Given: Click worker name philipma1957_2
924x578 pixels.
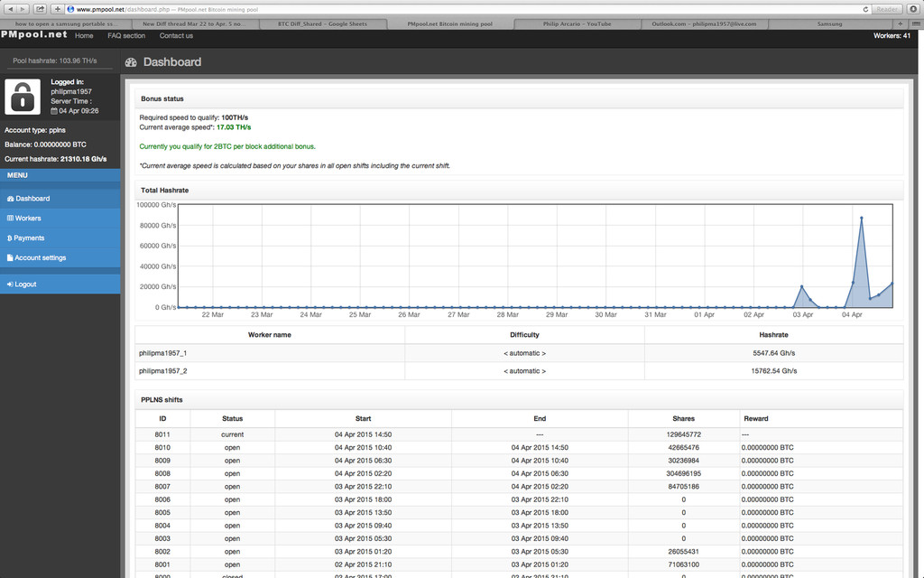Looking at the screenshot, I should pos(162,371).
